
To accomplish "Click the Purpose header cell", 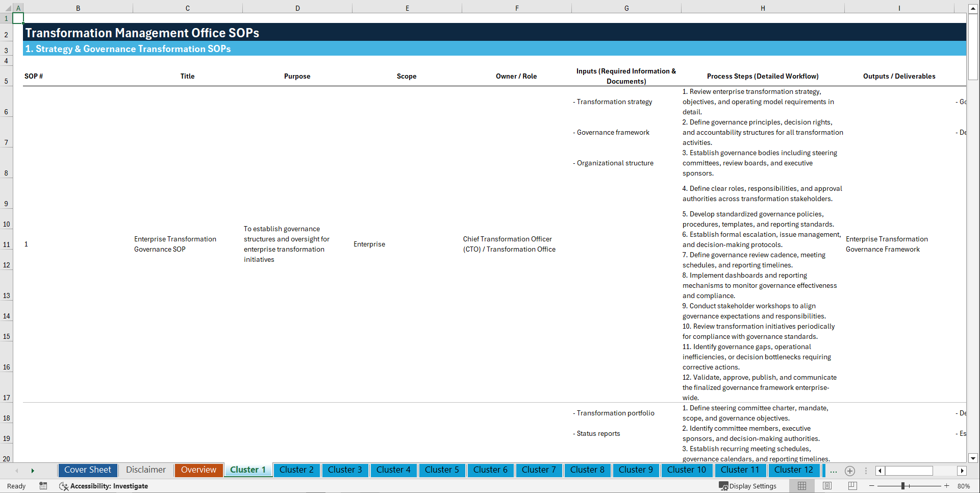I will (x=297, y=76).
